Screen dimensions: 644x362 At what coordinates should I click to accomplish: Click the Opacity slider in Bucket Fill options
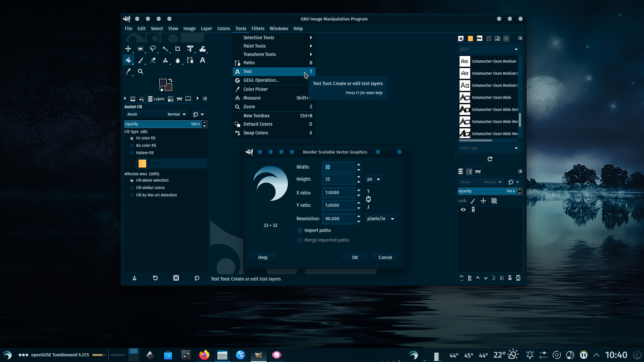point(163,124)
